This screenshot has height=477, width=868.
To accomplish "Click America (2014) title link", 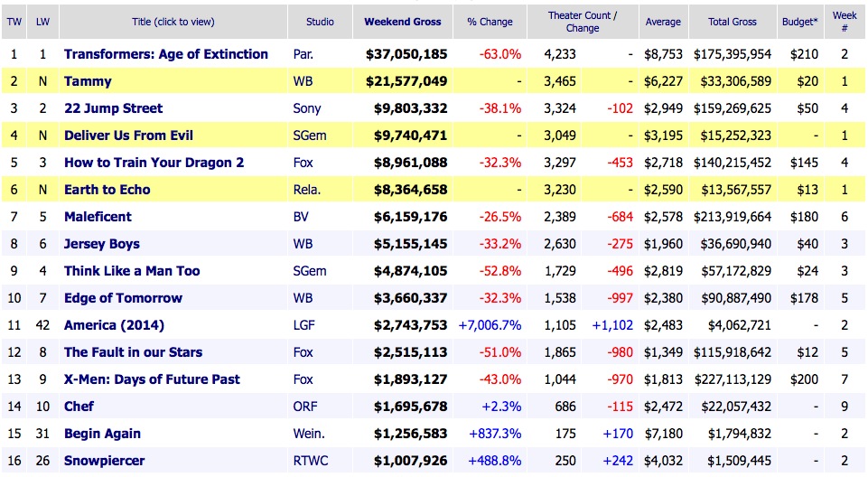I will (114, 325).
